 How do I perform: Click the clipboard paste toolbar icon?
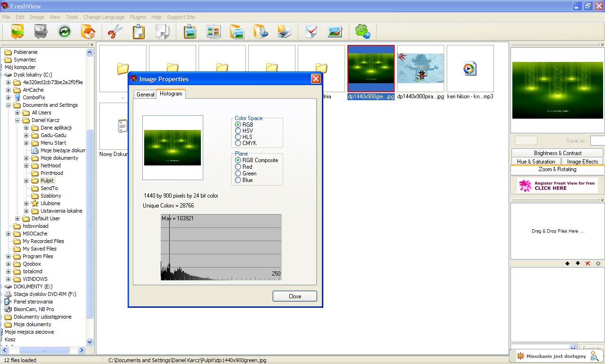coord(138,32)
